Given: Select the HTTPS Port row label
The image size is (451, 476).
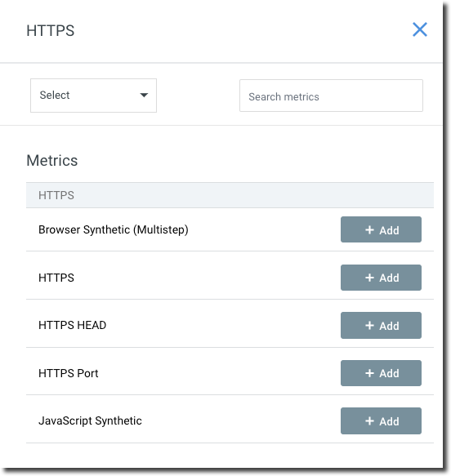Looking at the screenshot, I should coord(69,373).
